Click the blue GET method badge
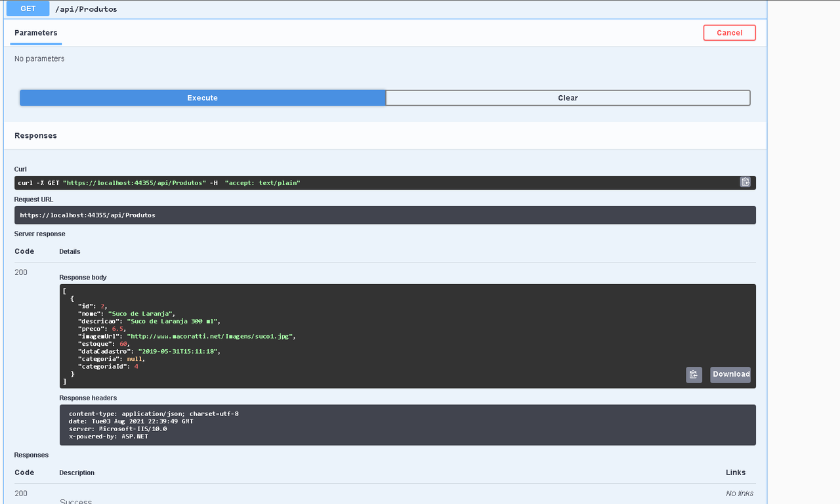840x504 pixels. coord(27,9)
